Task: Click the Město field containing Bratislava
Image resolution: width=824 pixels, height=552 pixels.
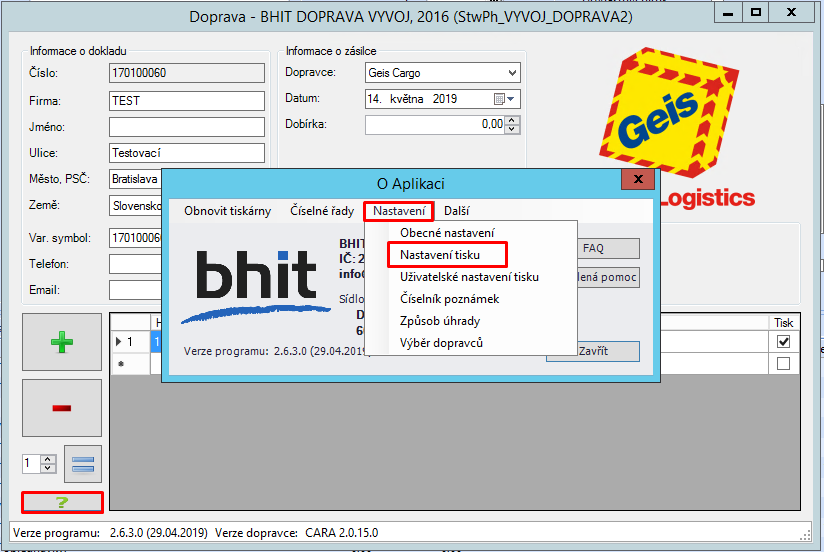Action: (x=136, y=179)
